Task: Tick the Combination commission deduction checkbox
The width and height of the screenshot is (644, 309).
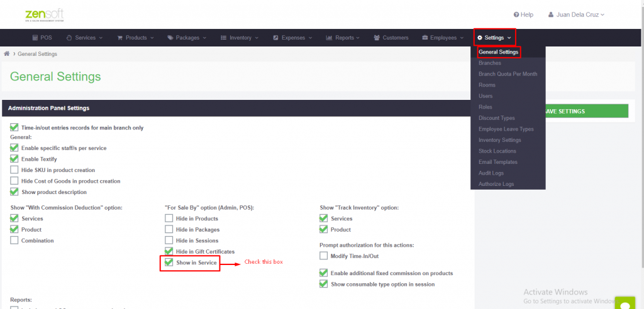Action: [14, 241]
